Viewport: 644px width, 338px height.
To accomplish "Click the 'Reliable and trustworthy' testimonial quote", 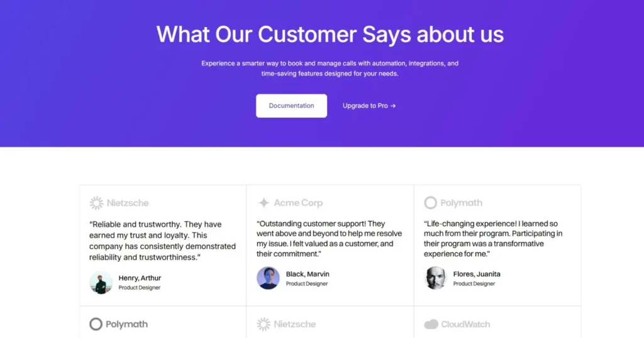I will point(163,240).
